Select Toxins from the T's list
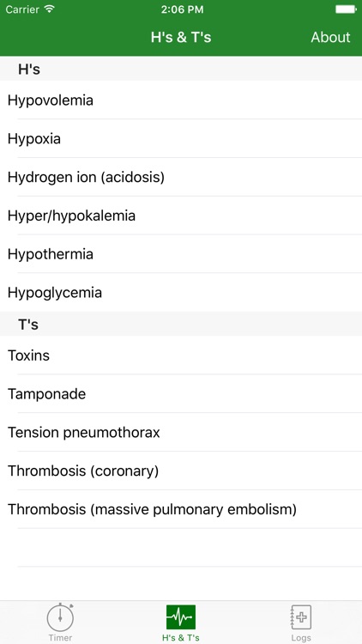This screenshot has height=644, width=362. click(181, 355)
